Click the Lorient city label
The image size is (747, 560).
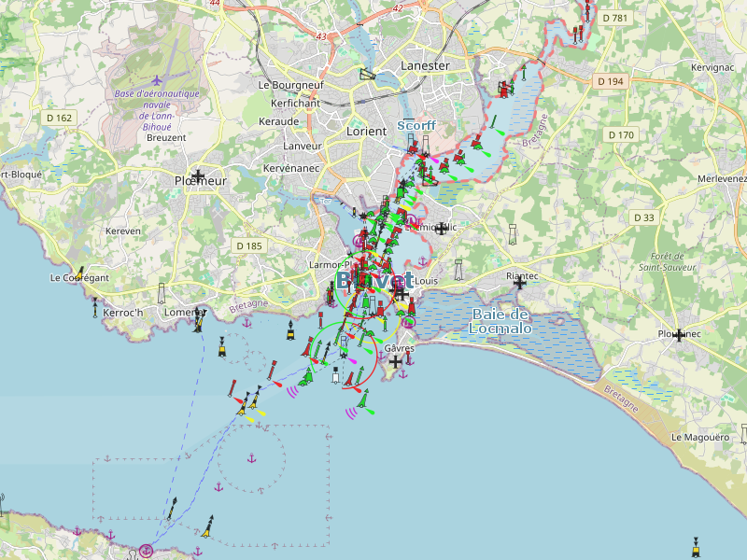[366, 132]
